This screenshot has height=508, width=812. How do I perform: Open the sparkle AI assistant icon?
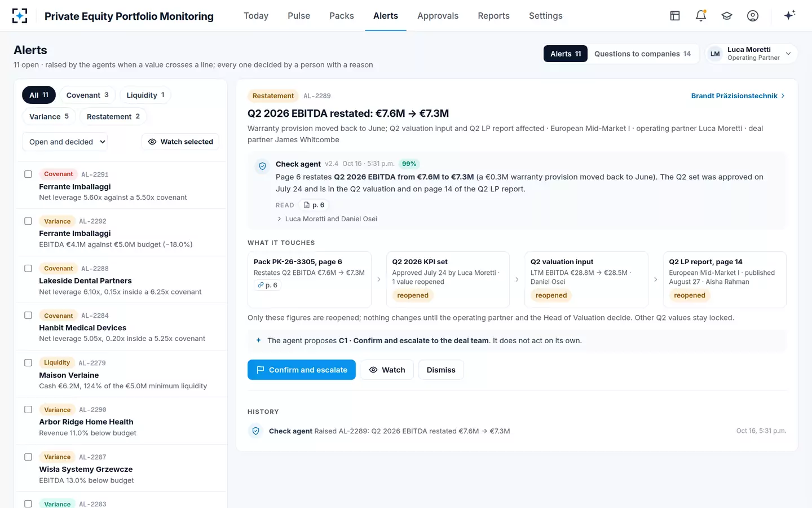789,15
